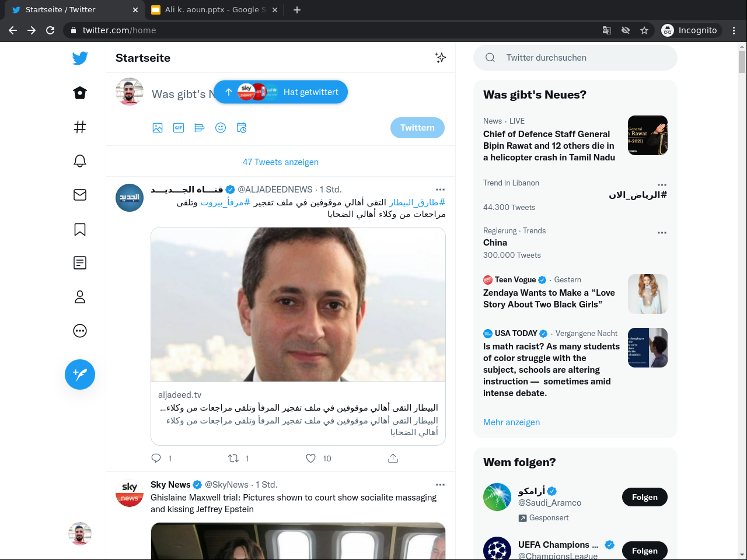Follow Saudi_Aramco account

tap(645, 497)
